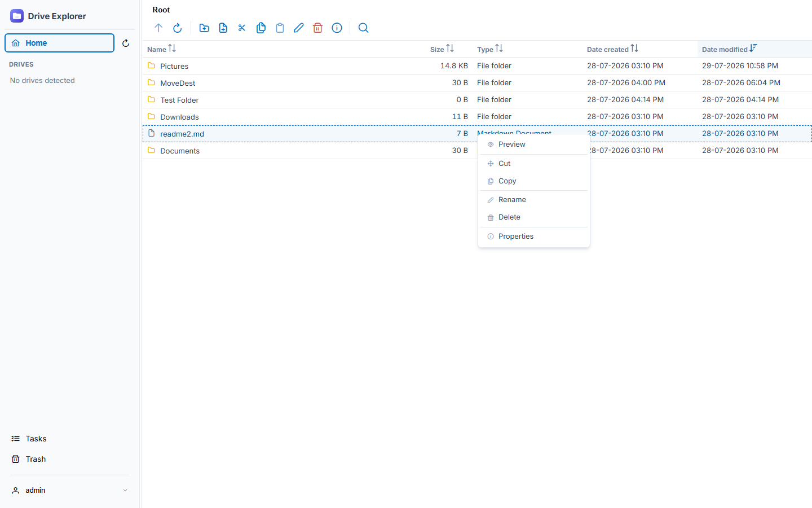Click the Rename pencil toolbar icon
The image size is (812, 508).
299,28
